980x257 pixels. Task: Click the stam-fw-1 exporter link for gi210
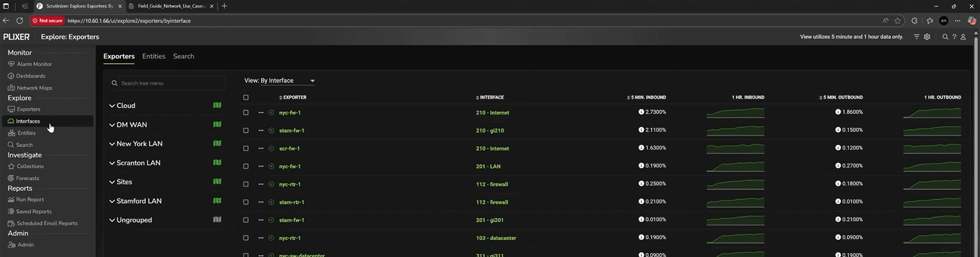pyautogui.click(x=292, y=130)
